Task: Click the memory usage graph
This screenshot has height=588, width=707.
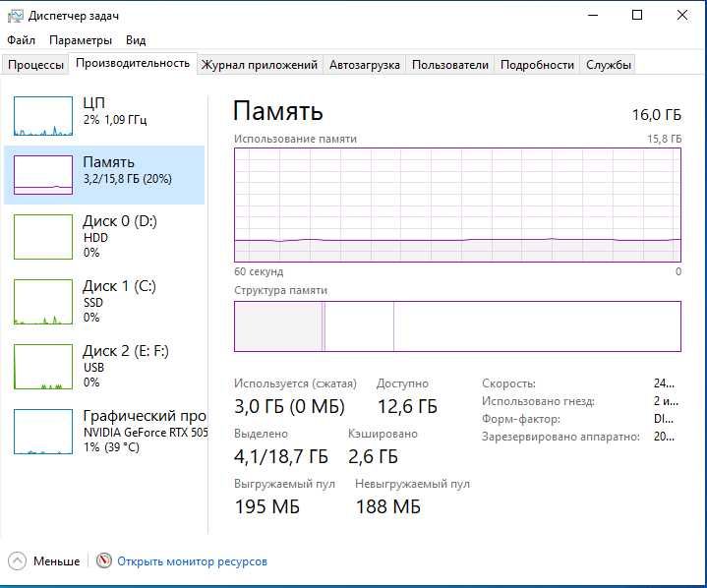Action: (457, 205)
